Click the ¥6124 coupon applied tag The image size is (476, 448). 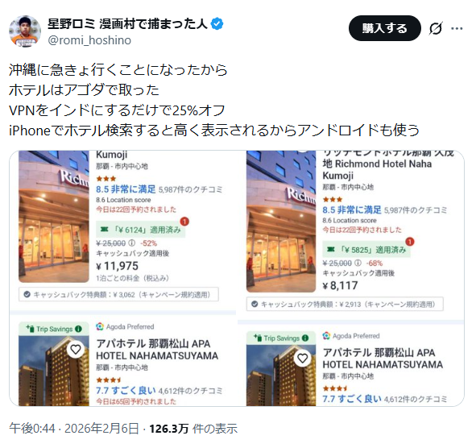(x=141, y=230)
